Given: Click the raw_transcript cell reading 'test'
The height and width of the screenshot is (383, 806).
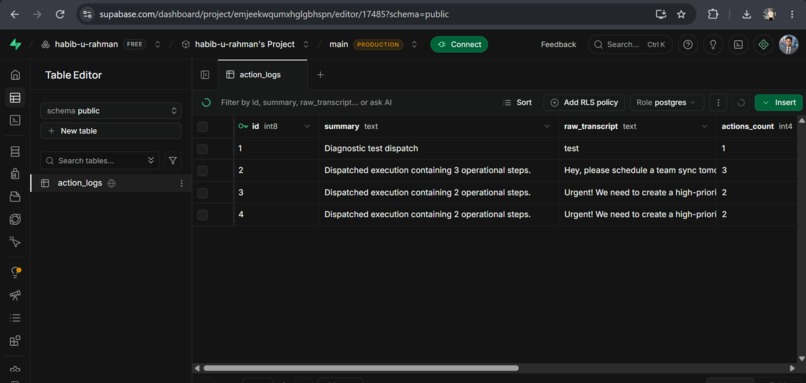Looking at the screenshot, I should pyautogui.click(x=637, y=149).
